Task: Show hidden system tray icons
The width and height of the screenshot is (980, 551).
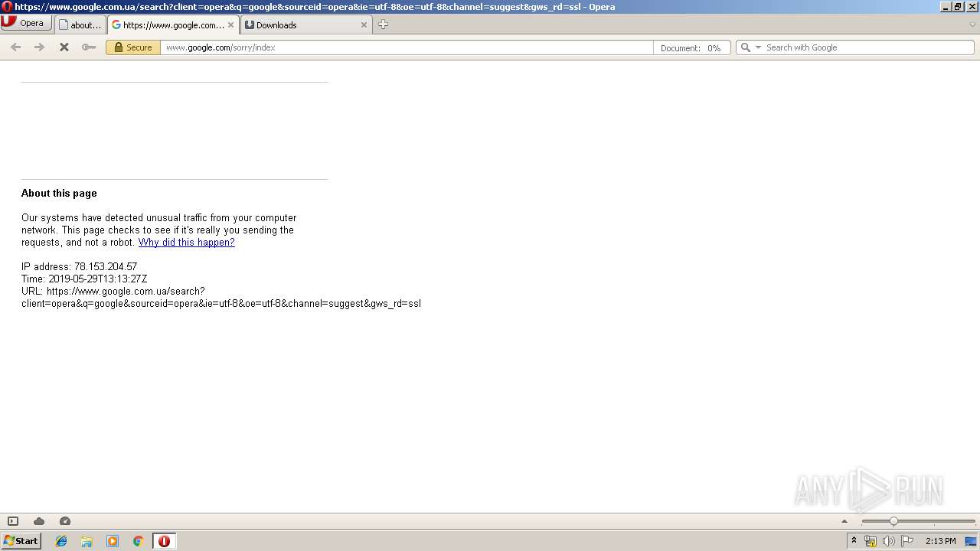Action: [x=854, y=541]
